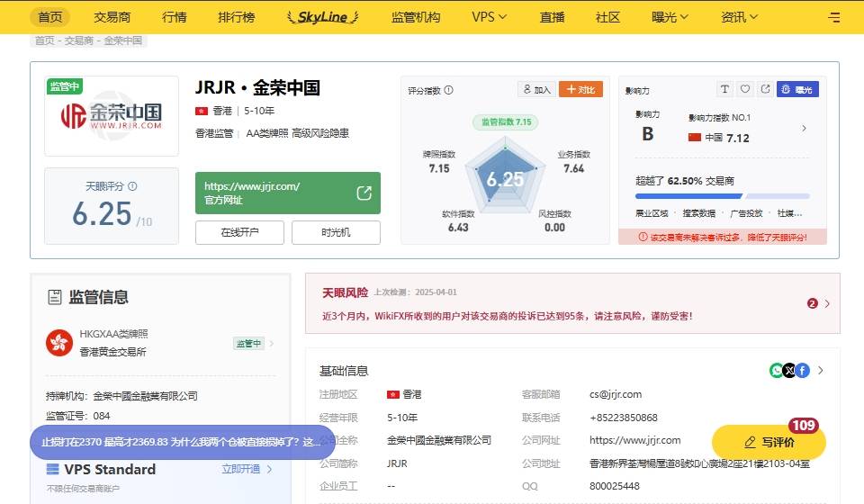Open the official website green button
Screen dimensions: 864x504
coord(288,193)
